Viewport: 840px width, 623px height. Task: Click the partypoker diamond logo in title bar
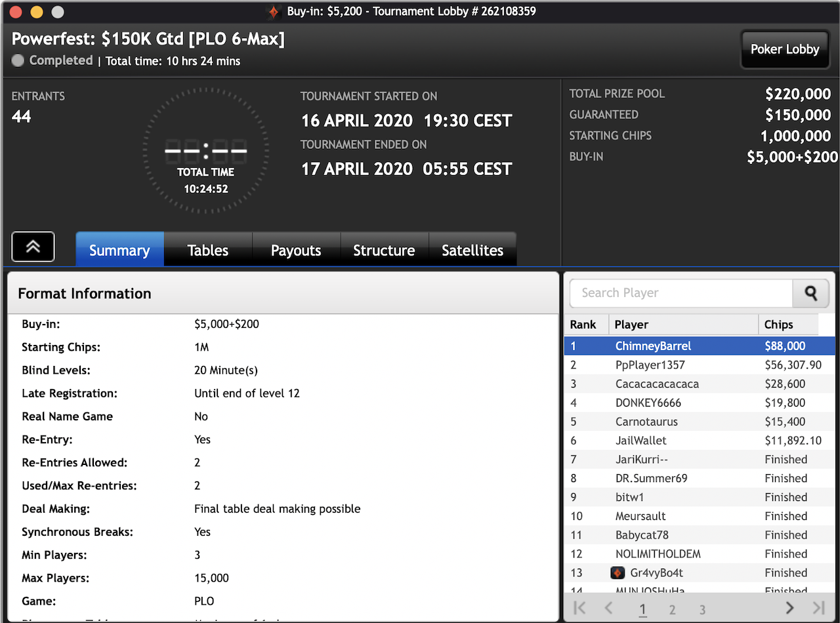tap(274, 12)
